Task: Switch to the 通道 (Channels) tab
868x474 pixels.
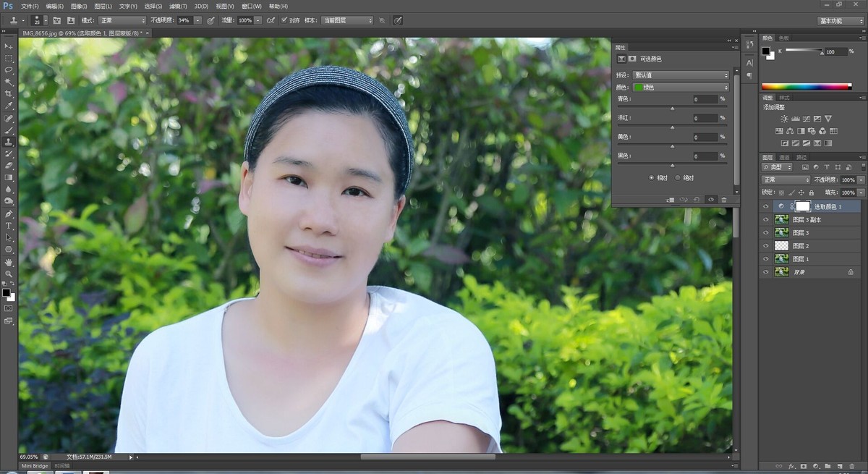Action: coord(784,157)
